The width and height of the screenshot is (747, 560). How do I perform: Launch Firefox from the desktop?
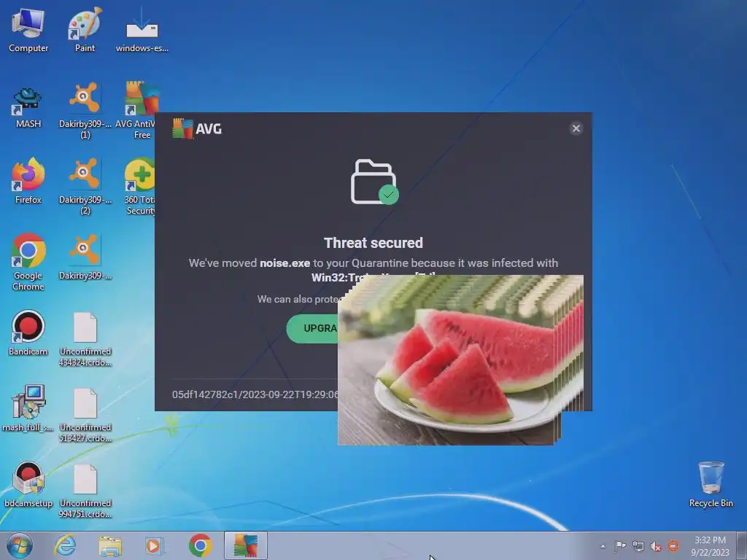(28, 181)
